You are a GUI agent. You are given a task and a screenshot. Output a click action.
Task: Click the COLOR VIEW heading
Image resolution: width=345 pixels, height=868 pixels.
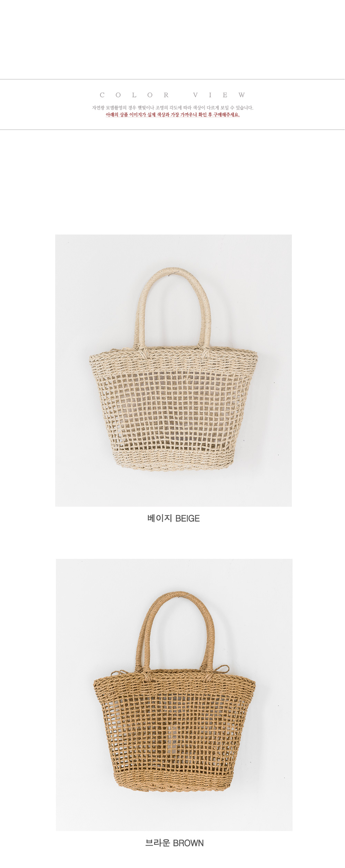point(172,95)
